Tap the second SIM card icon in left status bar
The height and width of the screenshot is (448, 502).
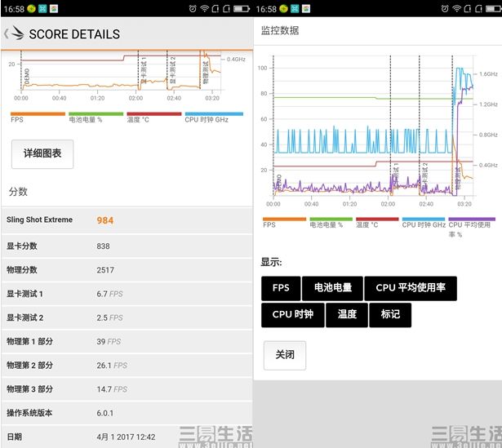[226, 9]
